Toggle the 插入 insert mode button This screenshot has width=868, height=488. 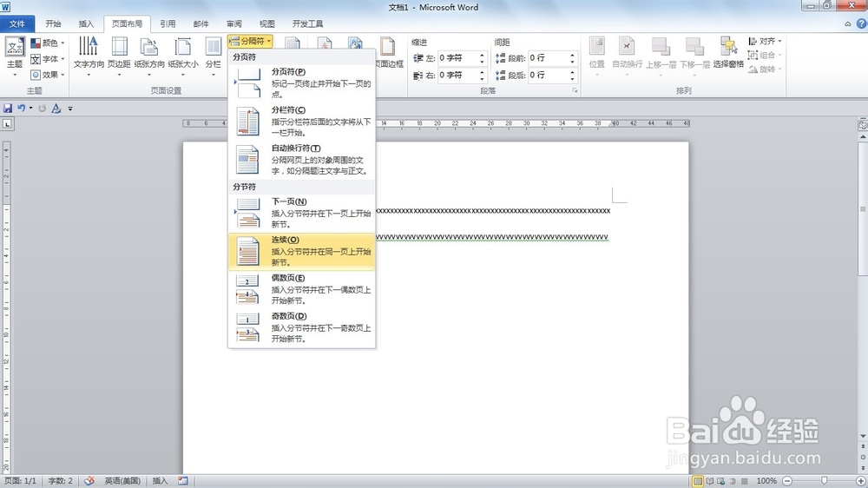[x=160, y=481]
